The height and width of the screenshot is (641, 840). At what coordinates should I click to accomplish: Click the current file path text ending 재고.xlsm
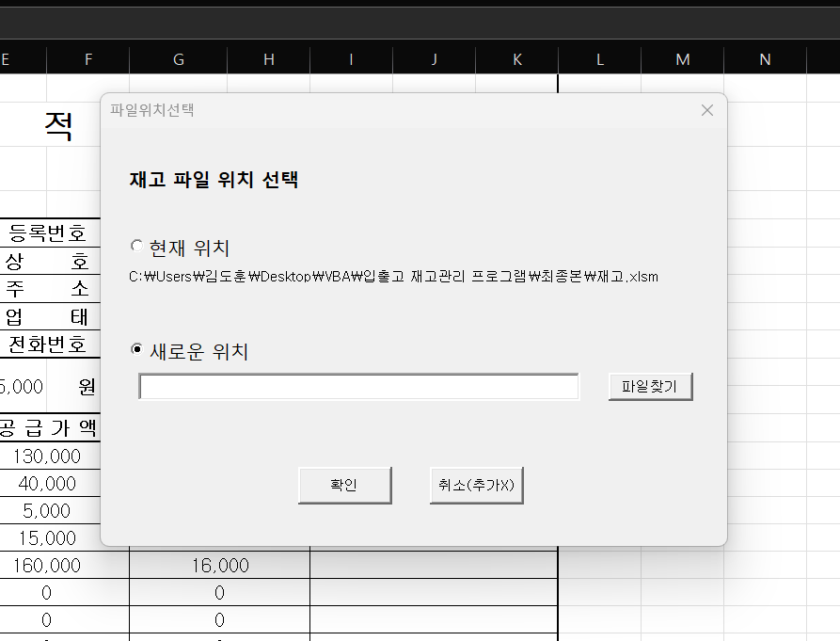click(x=393, y=277)
